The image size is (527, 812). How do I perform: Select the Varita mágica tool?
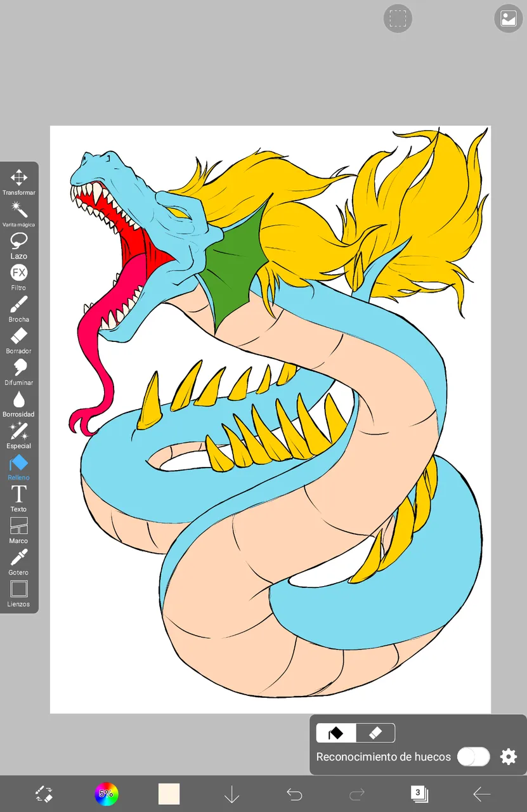point(18,213)
